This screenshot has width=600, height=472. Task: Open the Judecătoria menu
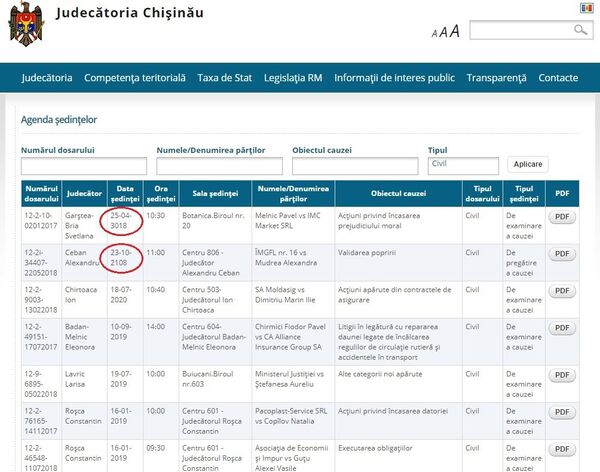coord(46,78)
